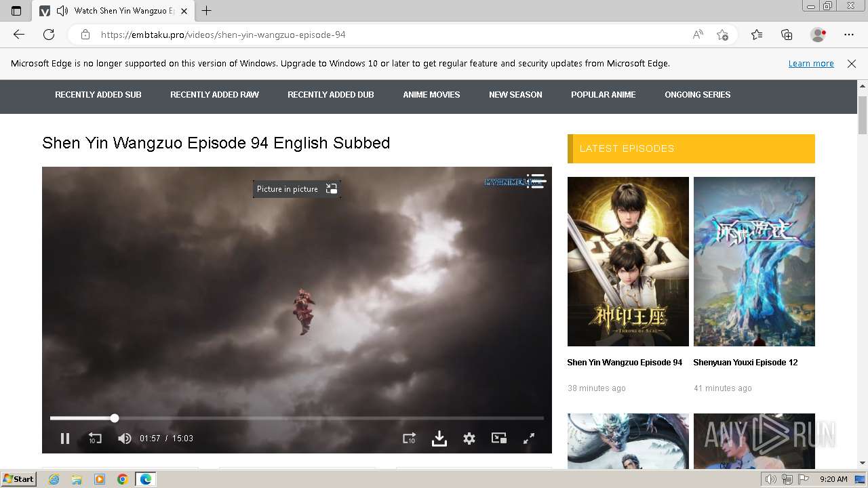Viewport: 868px width, 488px height.
Task: Select the Watch Shen Yin Wangzuo tab
Action: point(113,11)
